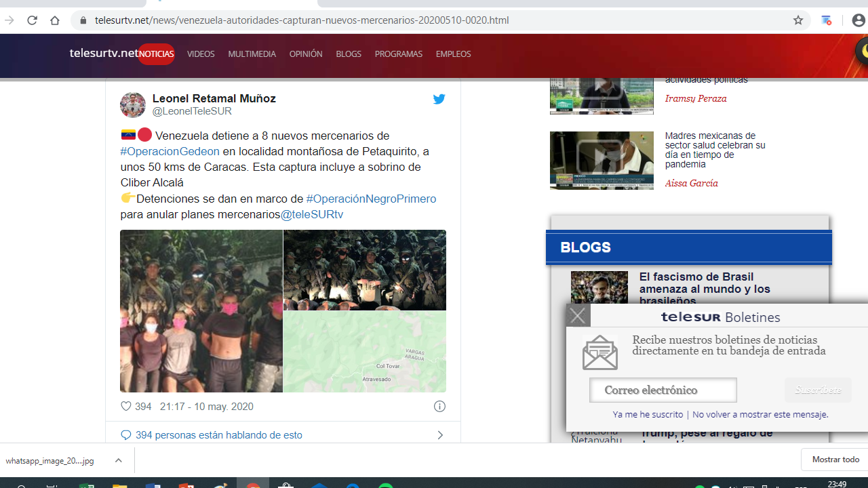Viewport: 868px width, 488px height.
Task: Expand the whatsapp_image download options chevron
Action: click(119, 460)
